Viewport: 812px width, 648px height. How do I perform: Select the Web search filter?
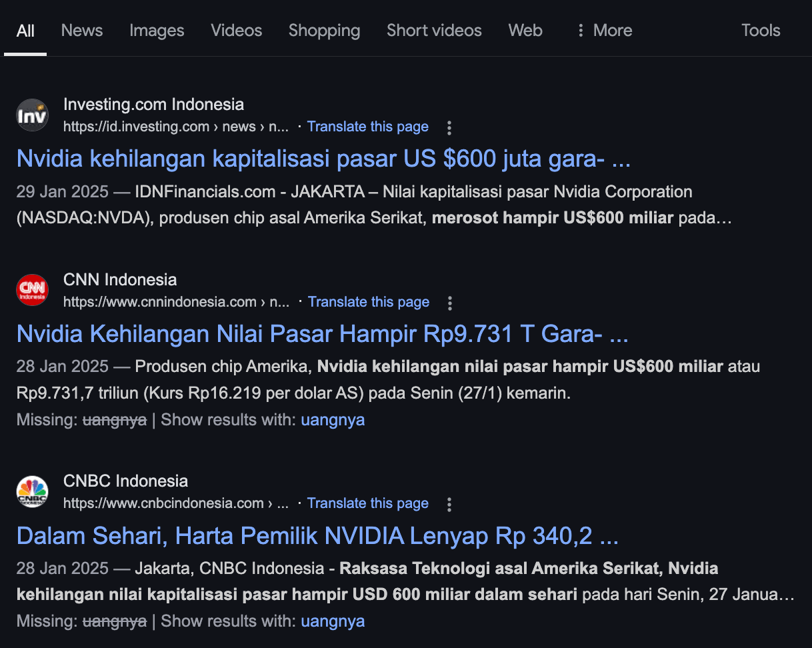click(525, 30)
